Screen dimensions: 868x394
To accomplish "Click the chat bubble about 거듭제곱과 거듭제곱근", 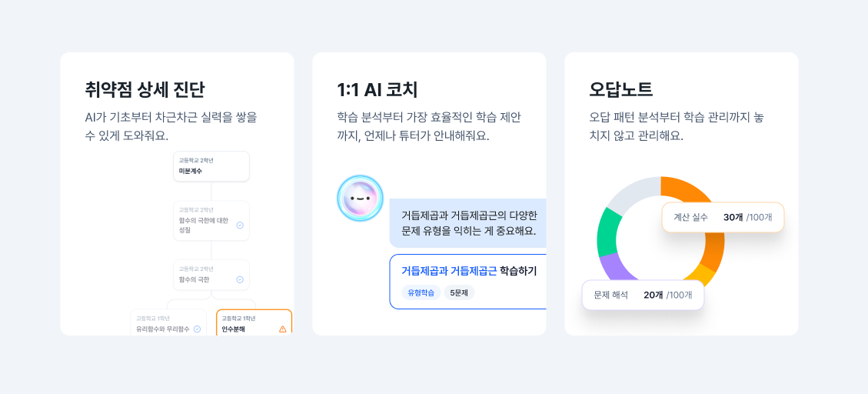I will 467,222.
